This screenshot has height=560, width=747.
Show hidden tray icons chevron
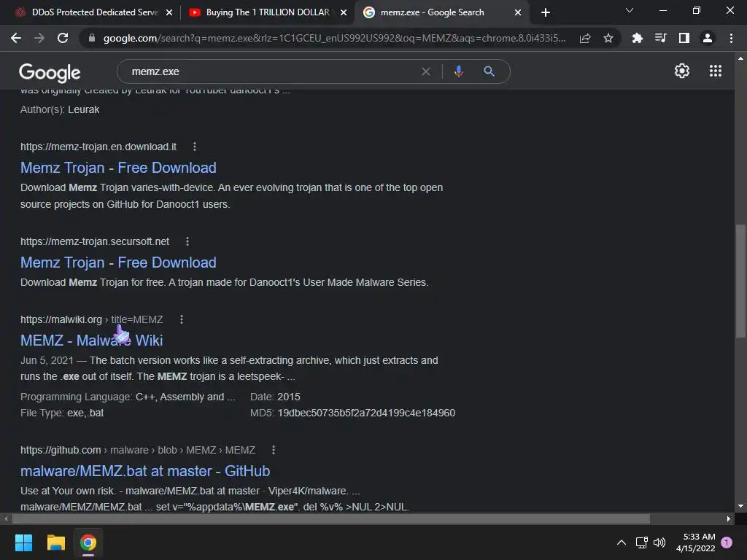(x=622, y=542)
